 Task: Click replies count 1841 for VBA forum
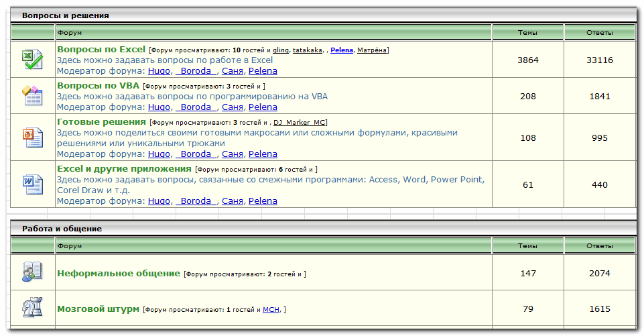point(600,96)
